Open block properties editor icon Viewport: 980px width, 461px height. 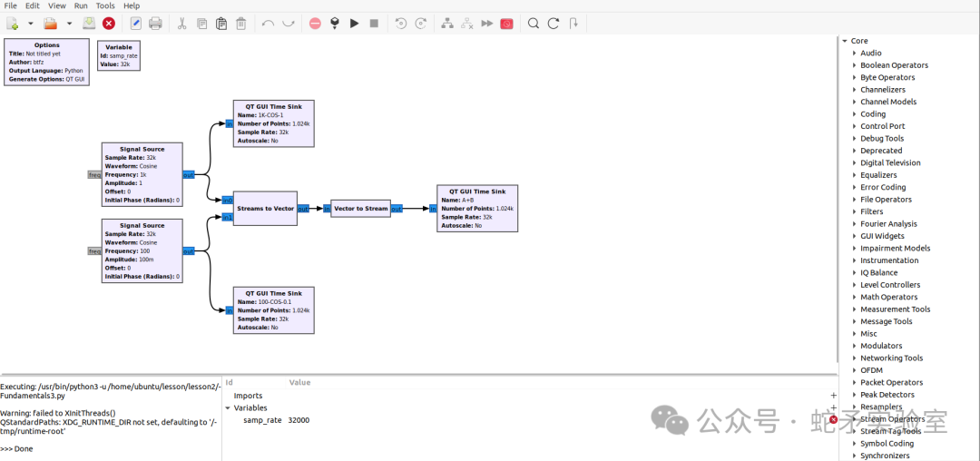coord(135,24)
